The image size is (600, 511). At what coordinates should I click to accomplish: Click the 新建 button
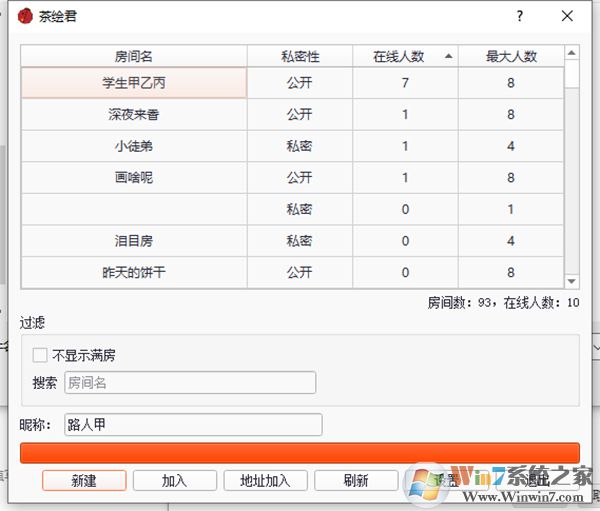(84, 481)
